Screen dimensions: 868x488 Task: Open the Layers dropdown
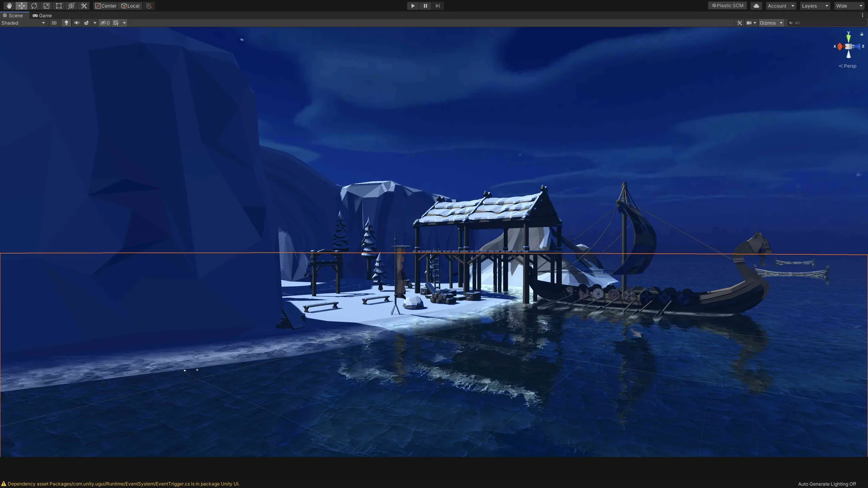coord(815,6)
